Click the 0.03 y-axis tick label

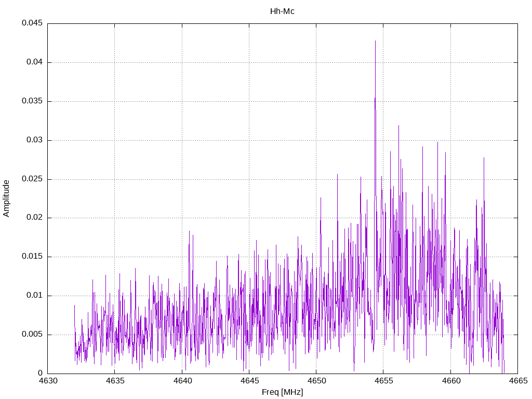click(x=34, y=140)
